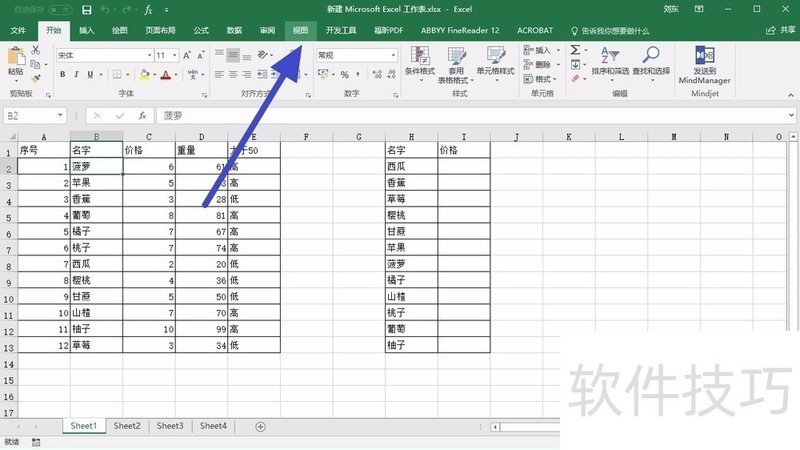Click the Share (共享) button

(781, 31)
